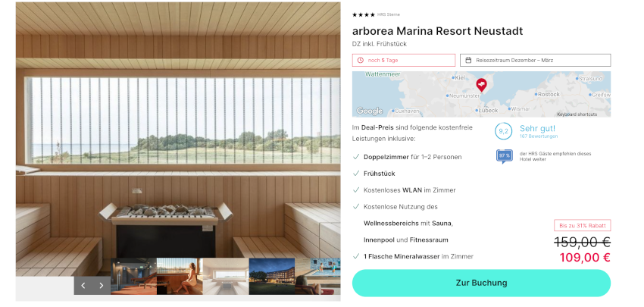This screenshot has height=307, width=644.
Task: Open the dark relaxation room thumbnail
Action: click(x=133, y=276)
